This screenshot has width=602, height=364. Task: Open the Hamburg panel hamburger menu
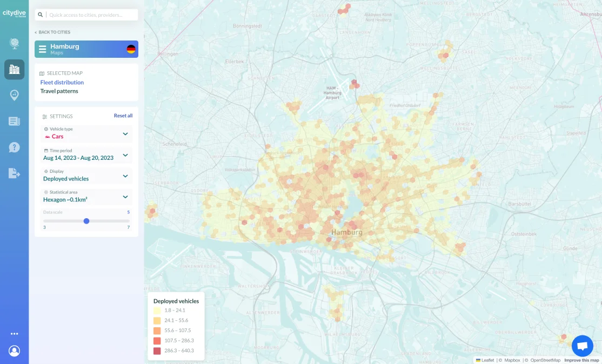coord(43,49)
